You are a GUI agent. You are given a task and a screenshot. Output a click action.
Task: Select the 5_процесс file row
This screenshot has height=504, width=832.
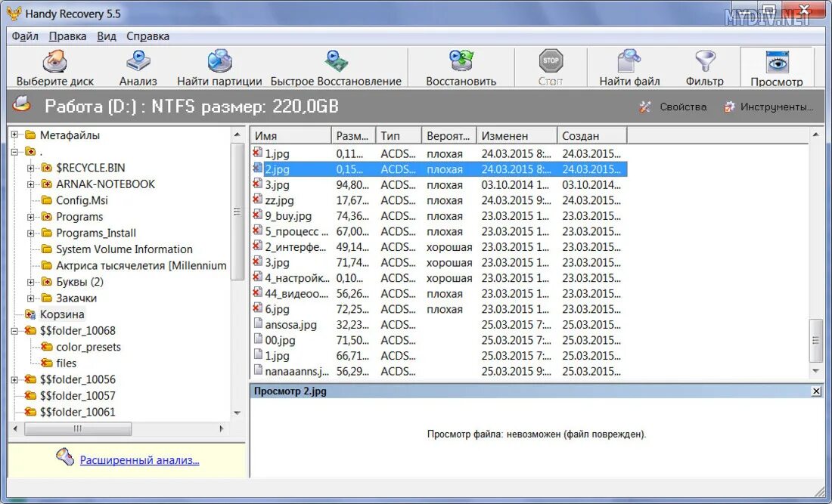pos(439,231)
